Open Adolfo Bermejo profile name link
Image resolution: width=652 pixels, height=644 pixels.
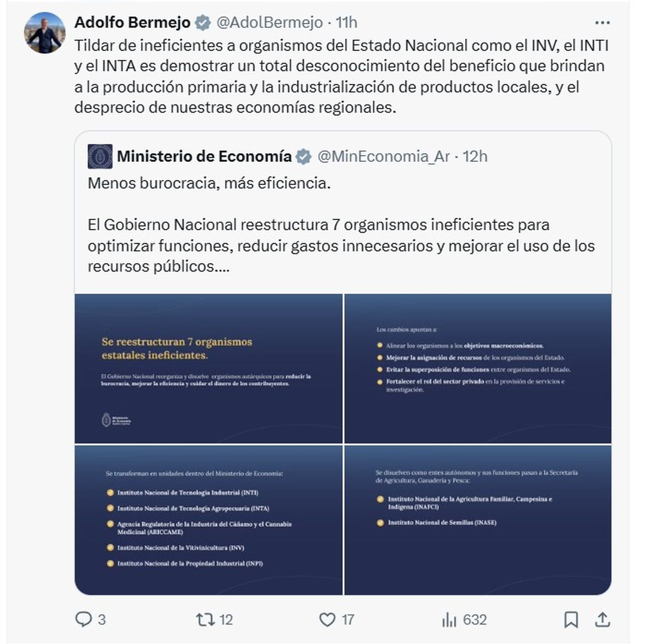tap(132, 22)
